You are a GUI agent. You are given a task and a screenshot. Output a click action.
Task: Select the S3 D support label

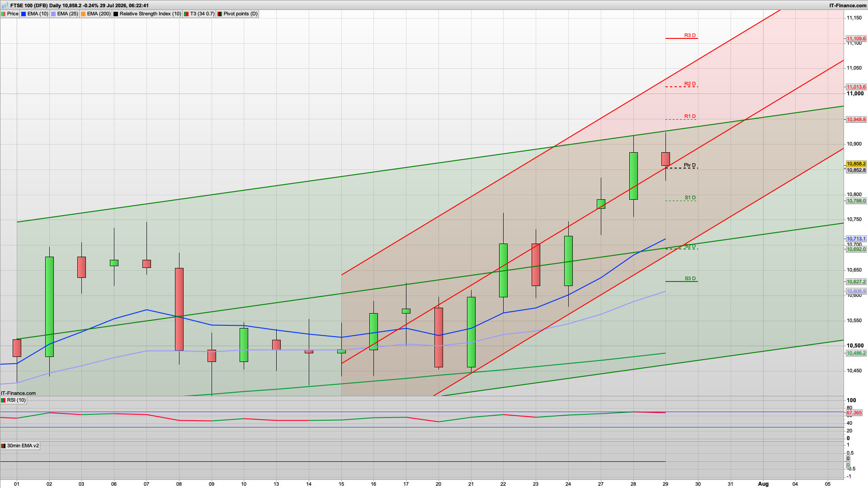click(690, 279)
